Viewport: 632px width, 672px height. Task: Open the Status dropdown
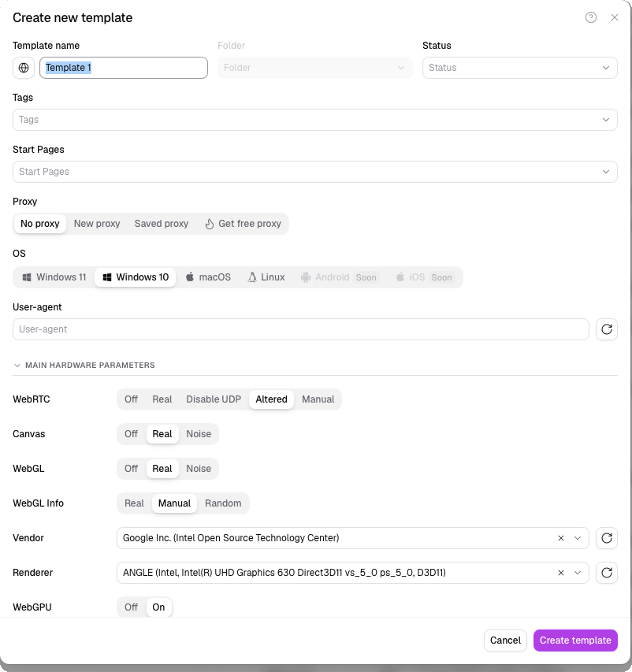point(519,68)
